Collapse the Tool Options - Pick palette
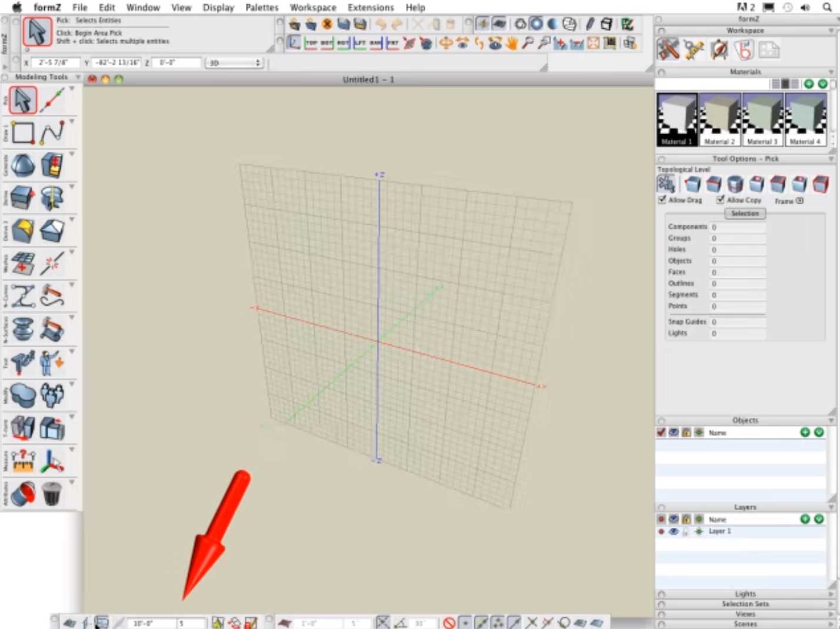 tap(831, 159)
